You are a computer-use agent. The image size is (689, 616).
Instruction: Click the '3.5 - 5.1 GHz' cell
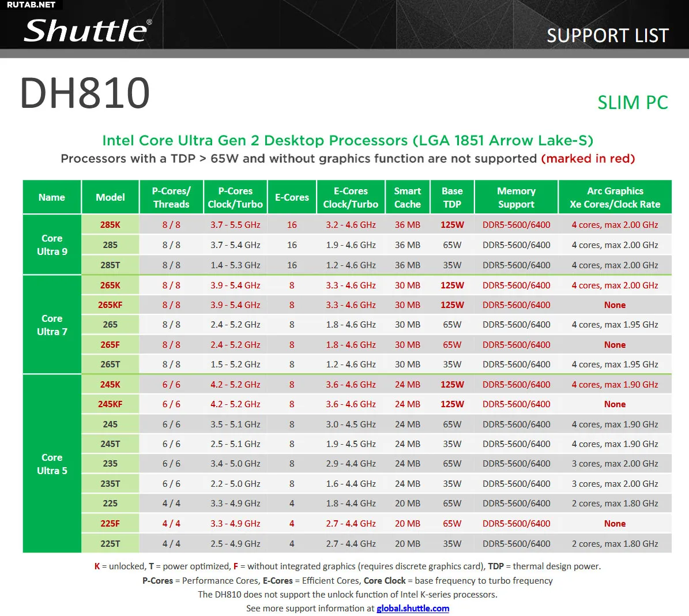tap(235, 425)
